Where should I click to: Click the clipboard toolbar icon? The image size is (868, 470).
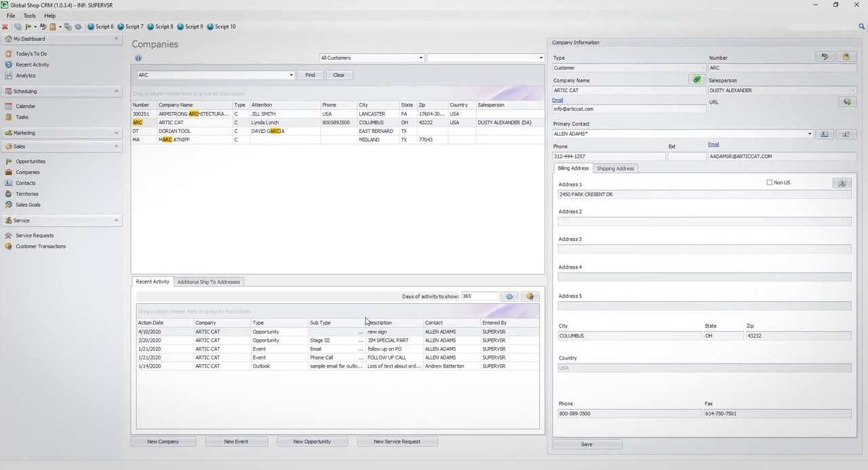[x=53, y=26]
